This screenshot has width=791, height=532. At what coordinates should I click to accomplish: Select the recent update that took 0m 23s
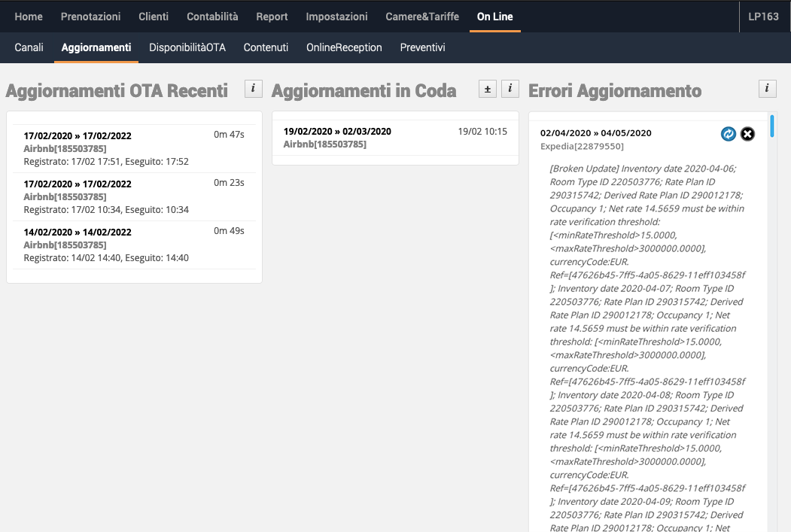click(x=134, y=196)
